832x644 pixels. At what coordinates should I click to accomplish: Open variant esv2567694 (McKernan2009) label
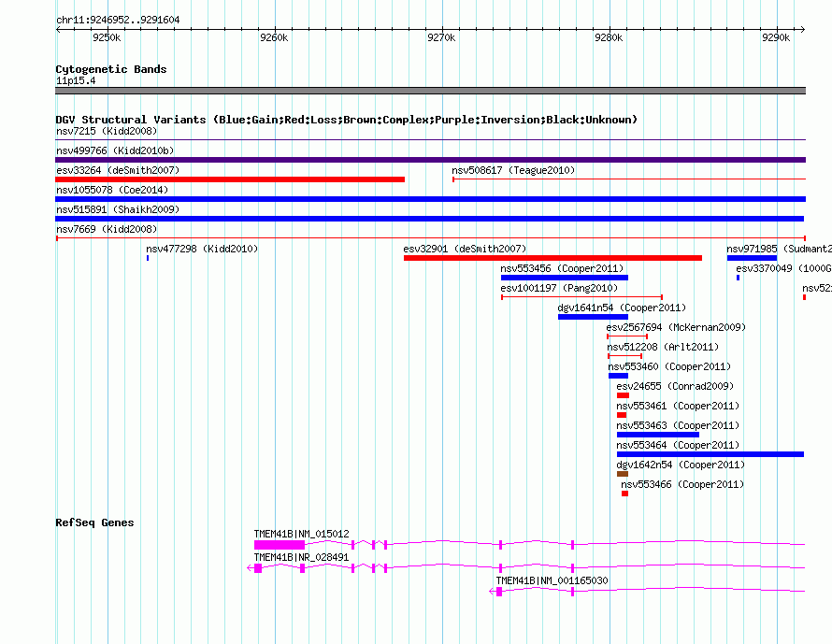pos(676,327)
